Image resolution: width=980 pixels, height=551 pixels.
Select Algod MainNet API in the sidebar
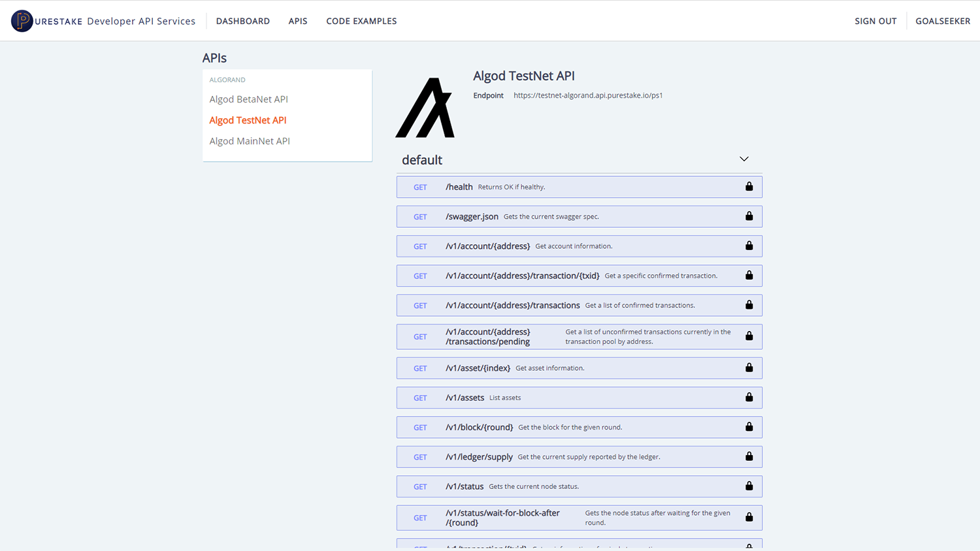point(250,140)
